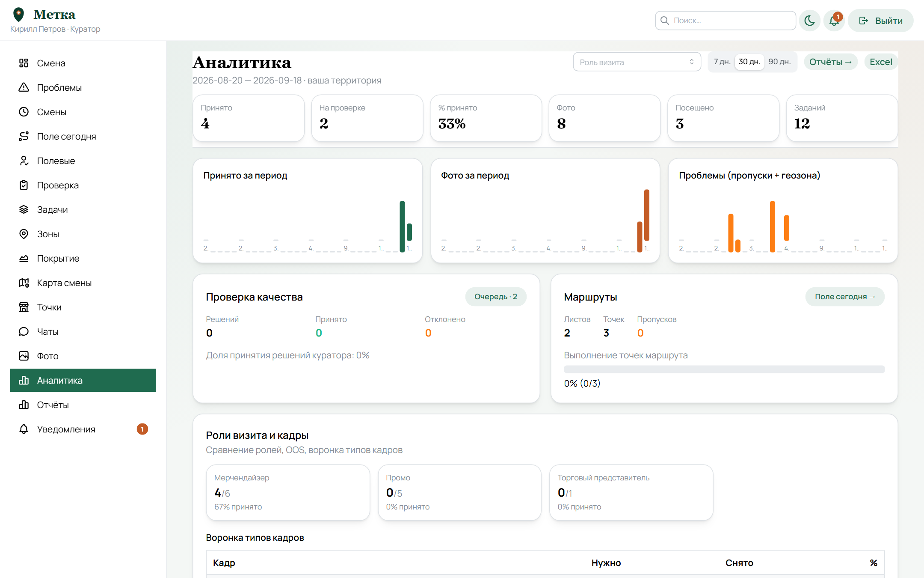The height and width of the screenshot is (578, 924).
Task: Click the Очередь · 2 button
Action: click(496, 297)
